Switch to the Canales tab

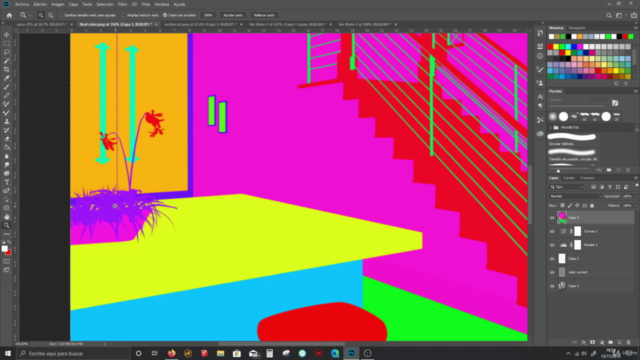coord(569,178)
